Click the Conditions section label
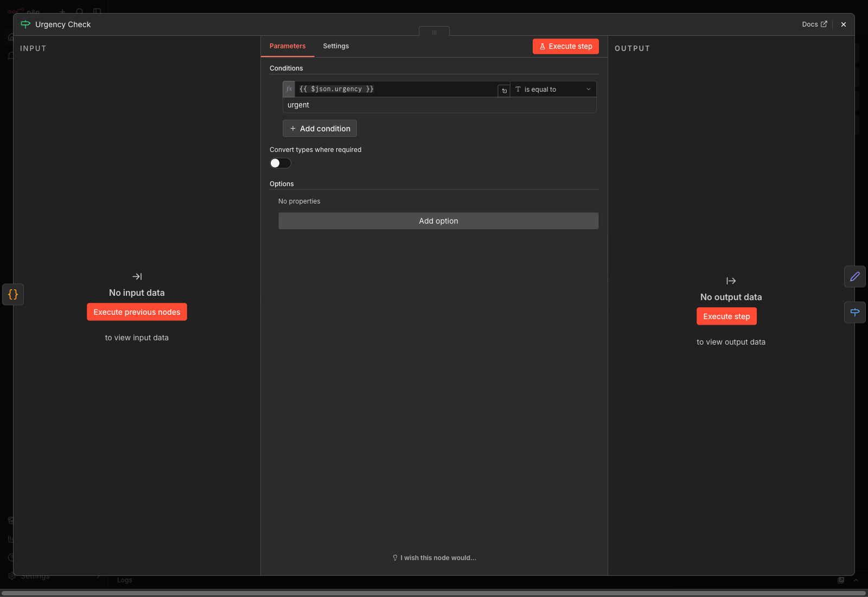 point(286,68)
